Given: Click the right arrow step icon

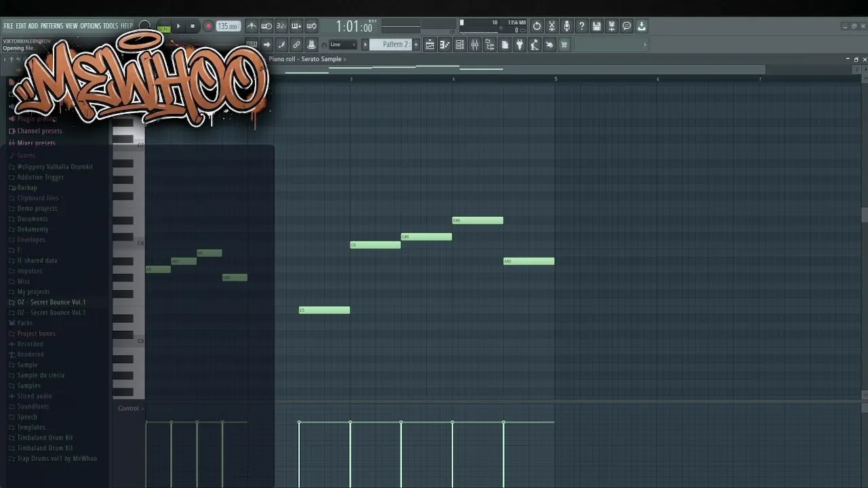Looking at the screenshot, I should (x=267, y=45).
